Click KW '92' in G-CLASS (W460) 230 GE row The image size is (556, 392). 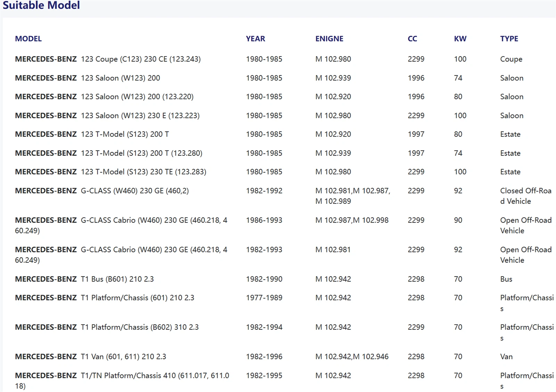pyautogui.click(x=458, y=191)
